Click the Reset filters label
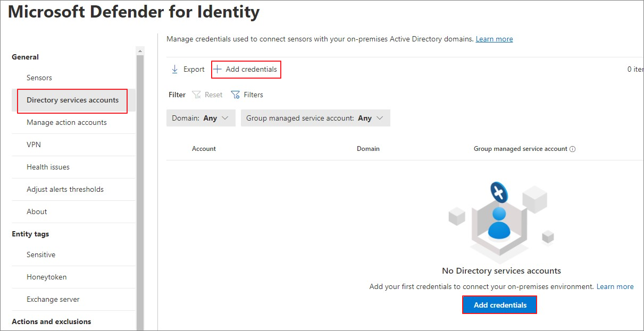The width and height of the screenshot is (644, 331). click(x=214, y=95)
